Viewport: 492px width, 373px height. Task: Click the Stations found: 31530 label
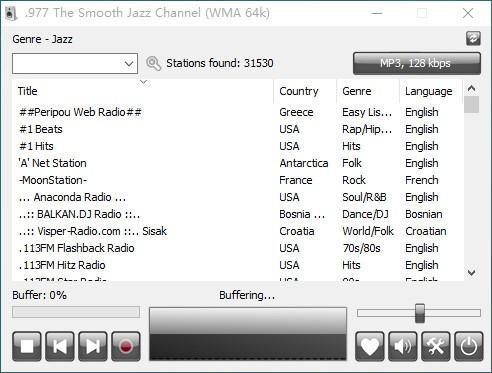(x=220, y=63)
